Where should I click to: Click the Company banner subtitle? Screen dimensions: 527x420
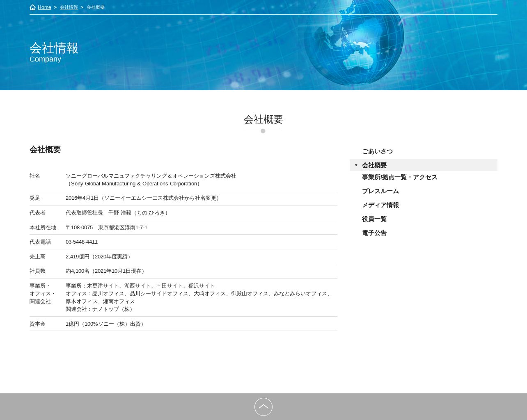coord(45,59)
